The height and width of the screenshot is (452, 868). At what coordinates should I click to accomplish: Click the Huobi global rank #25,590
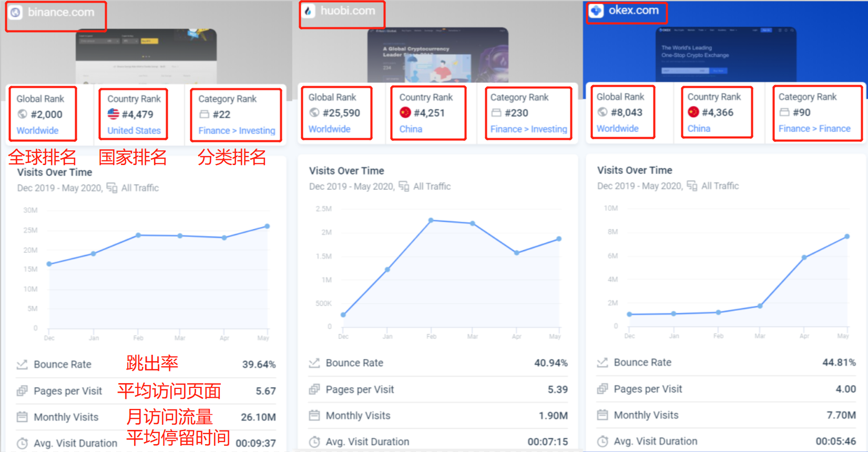pos(341,112)
